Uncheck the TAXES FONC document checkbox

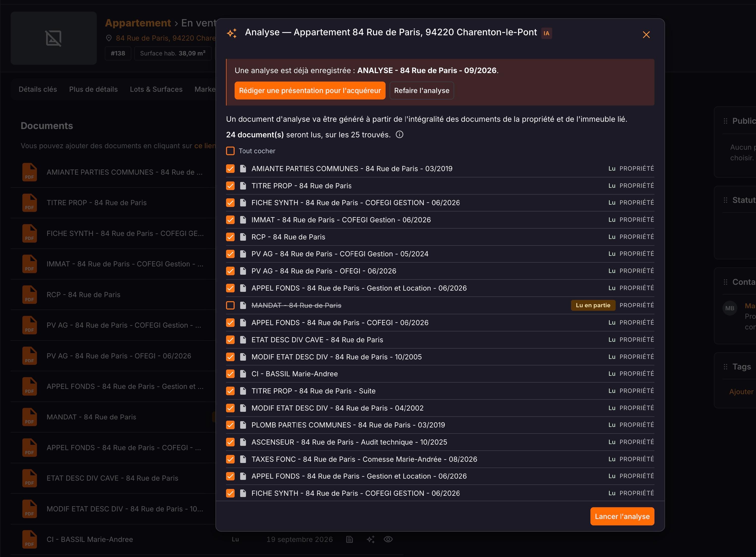pos(230,459)
